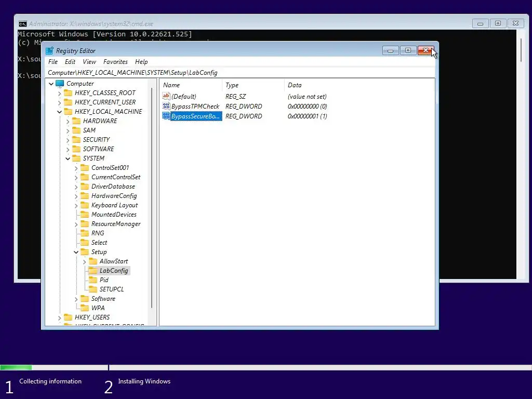The height and width of the screenshot is (399, 532).
Task: Click the SAM folder icon
Action: [76, 130]
